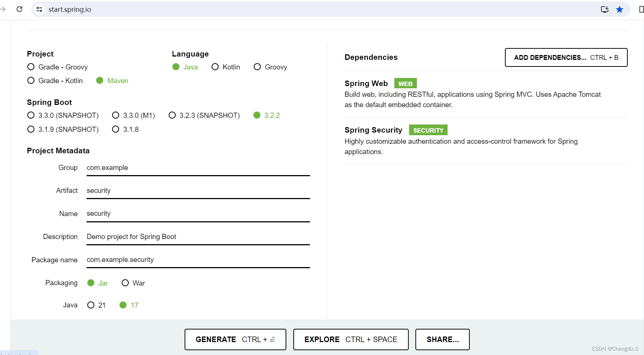Viewport: 644px width, 355px height.
Task: Click the Project Metadata heading
Action: 58,151
